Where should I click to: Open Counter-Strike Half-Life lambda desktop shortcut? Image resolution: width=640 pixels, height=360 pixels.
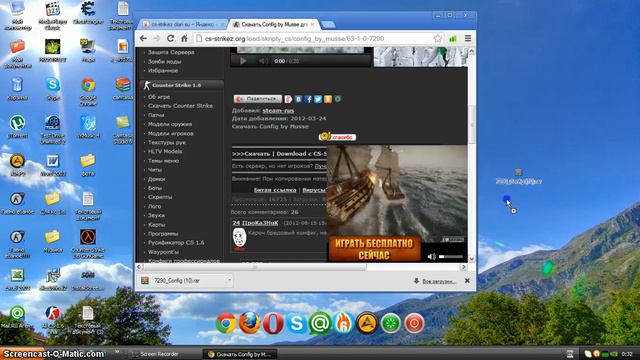(88, 244)
